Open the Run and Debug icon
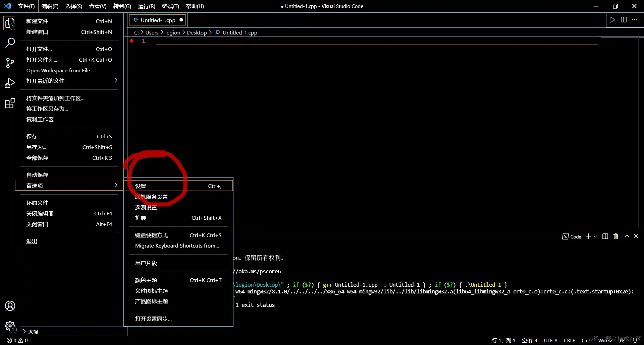 tap(10, 83)
